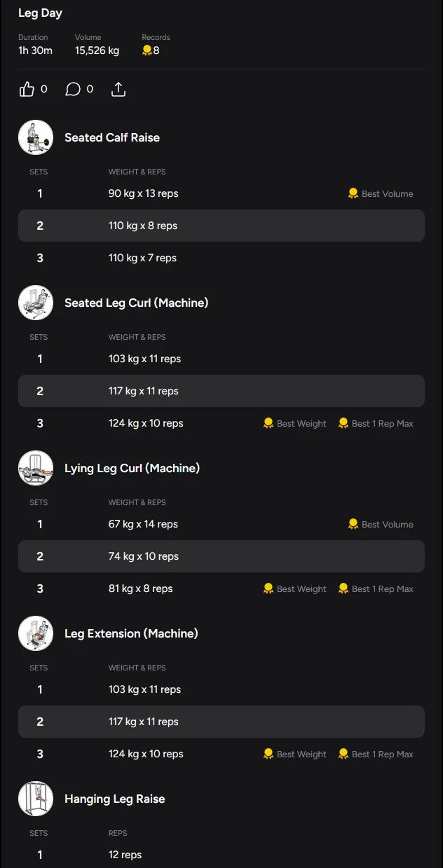Click Lying Leg Curl exercise thumbnail

pyautogui.click(x=36, y=468)
